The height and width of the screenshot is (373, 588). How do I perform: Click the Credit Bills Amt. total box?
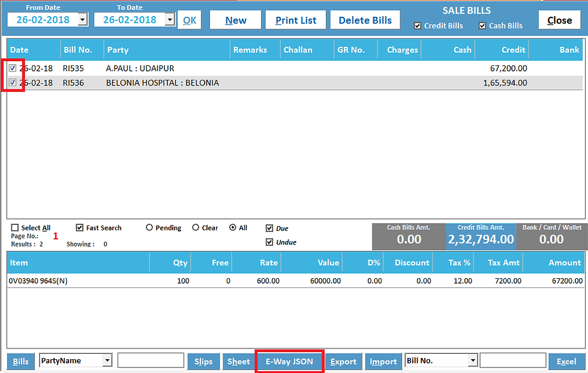481,236
